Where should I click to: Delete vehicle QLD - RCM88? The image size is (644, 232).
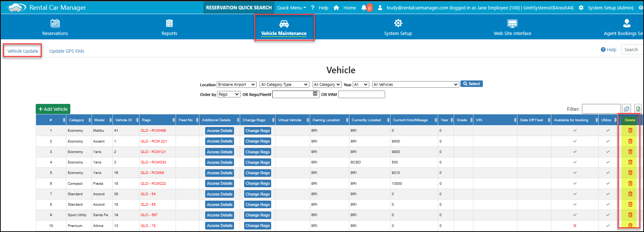630,172
